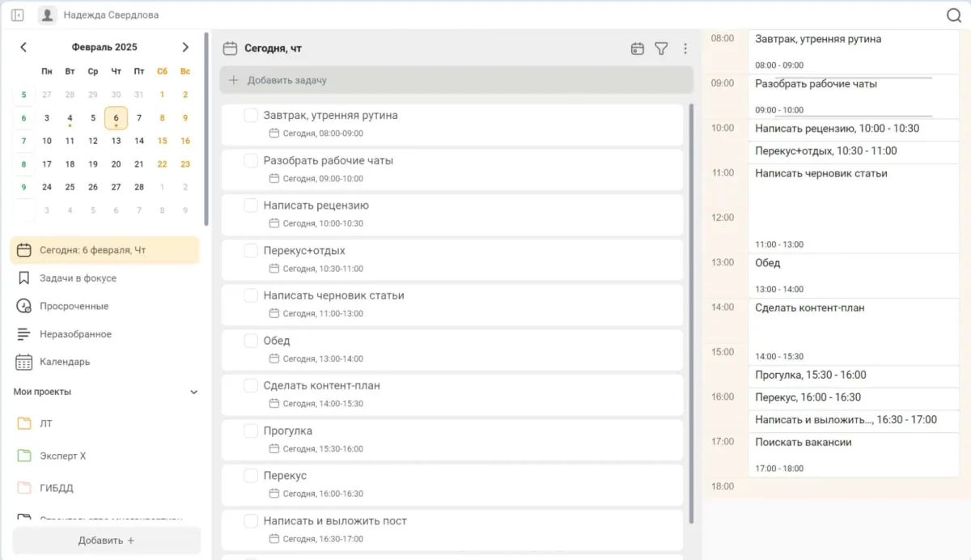This screenshot has width=971, height=560.
Task: Open the Календарь view
Action: coord(65,363)
